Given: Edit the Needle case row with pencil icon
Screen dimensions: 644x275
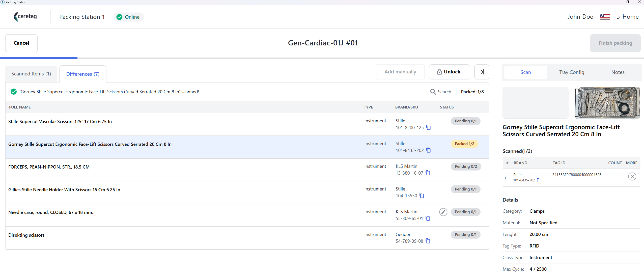Looking at the screenshot, I should [443, 212].
